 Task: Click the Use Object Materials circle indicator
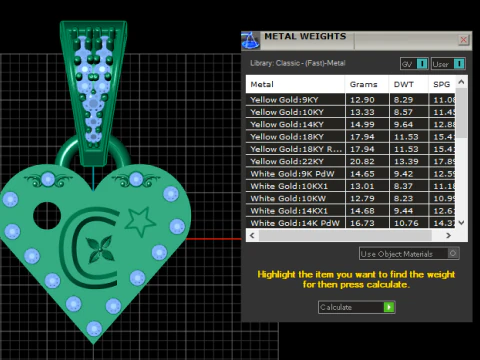point(453,253)
